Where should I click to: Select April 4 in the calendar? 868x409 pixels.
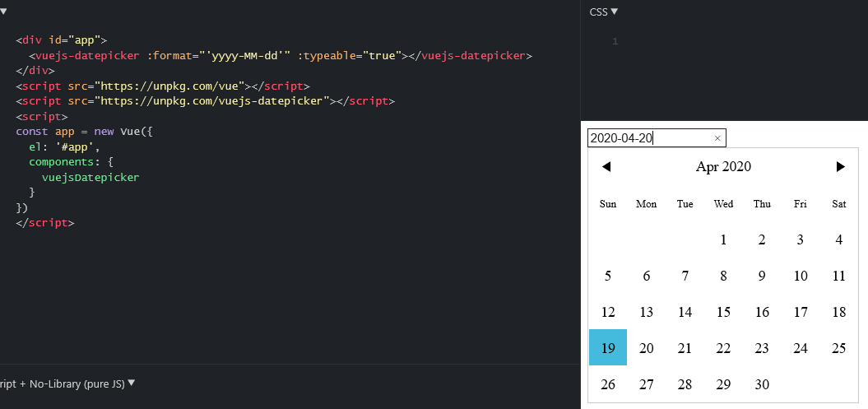839,239
